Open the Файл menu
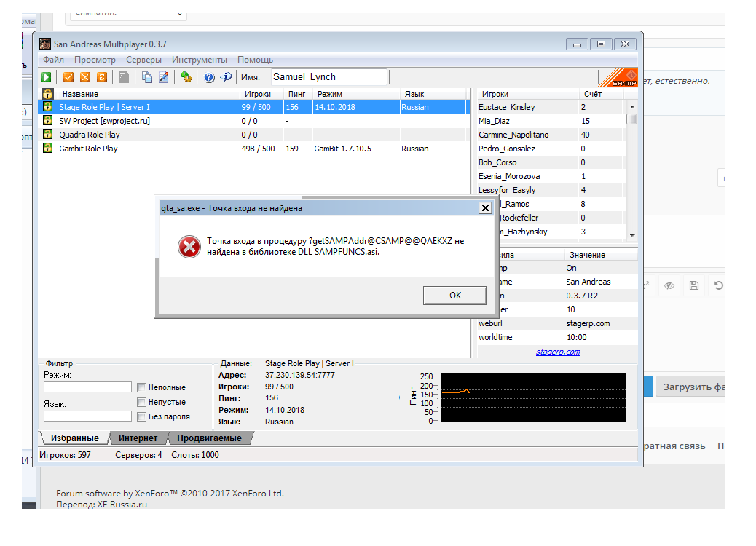756x546 pixels. [53, 60]
